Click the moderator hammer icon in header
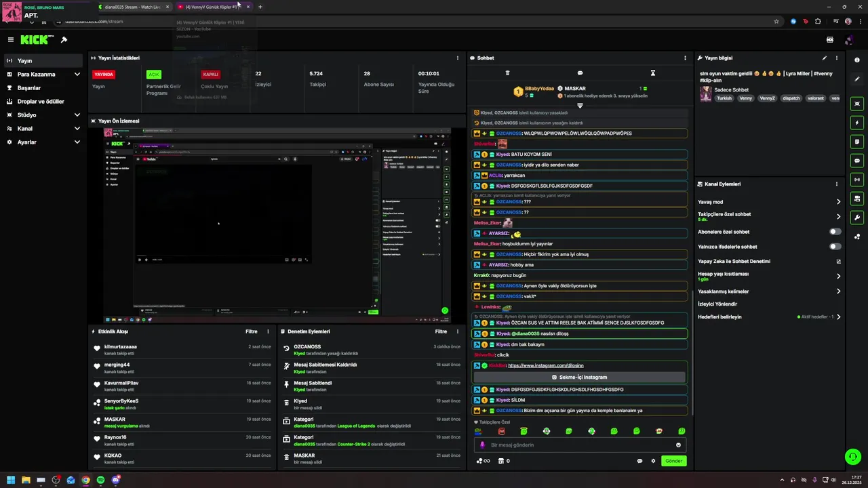The height and width of the screenshot is (488, 868). coord(64,40)
